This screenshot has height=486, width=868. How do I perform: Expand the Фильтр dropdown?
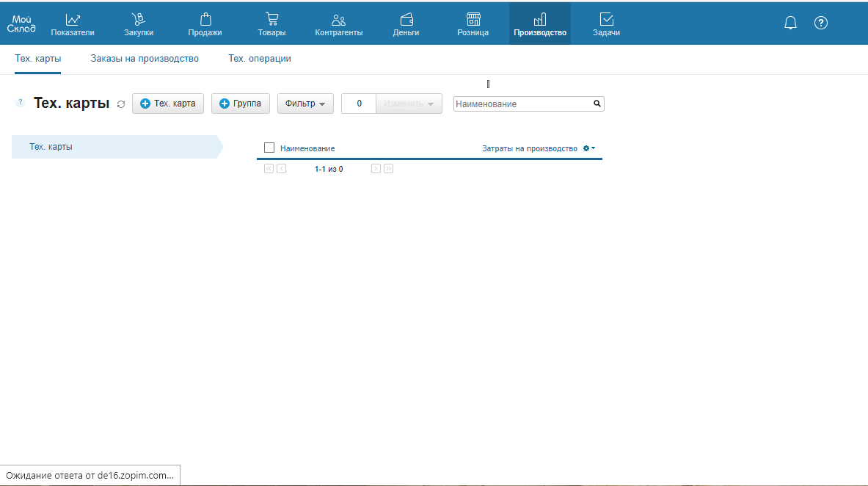[305, 104]
